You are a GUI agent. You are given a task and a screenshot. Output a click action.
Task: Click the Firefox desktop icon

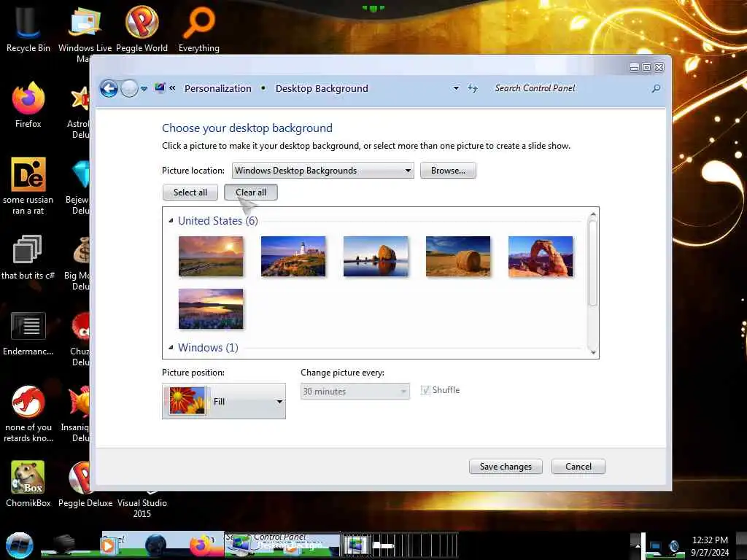pos(28,105)
